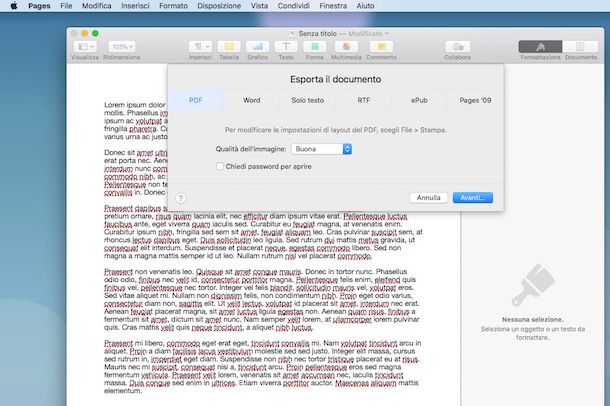
Task: Click the Tabella toolbar icon
Action: (229, 47)
